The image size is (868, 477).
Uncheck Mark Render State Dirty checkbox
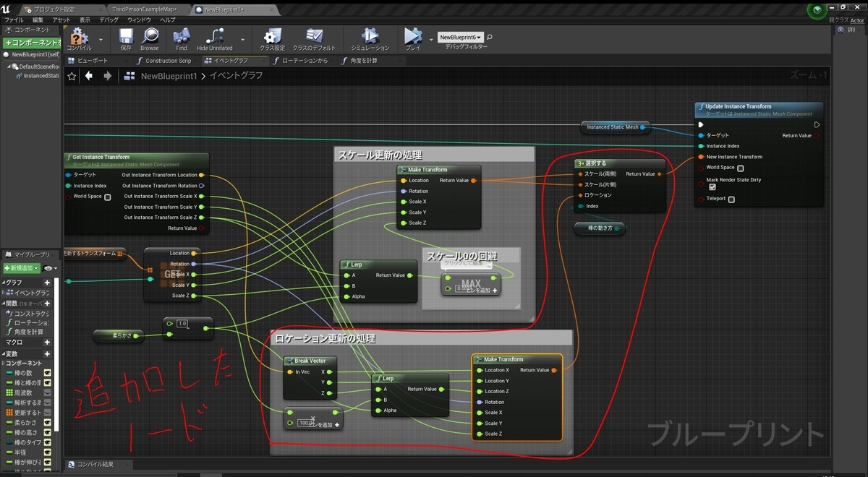[712, 187]
